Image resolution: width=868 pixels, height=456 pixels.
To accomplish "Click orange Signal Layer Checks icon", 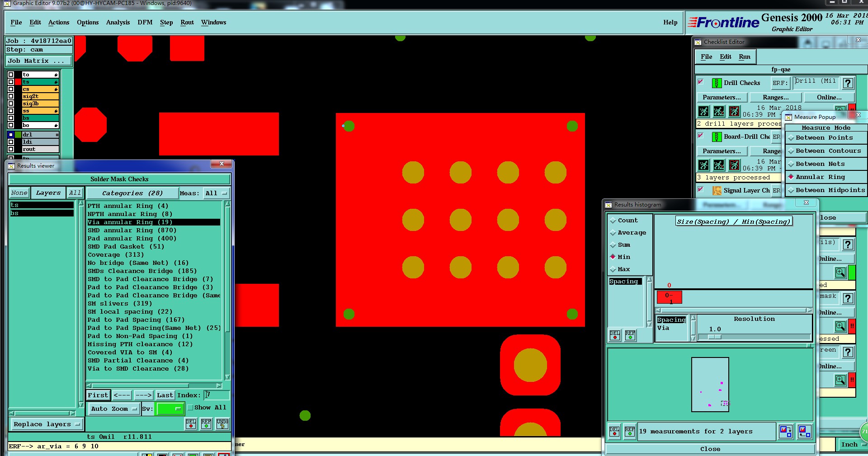I will (717, 191).
